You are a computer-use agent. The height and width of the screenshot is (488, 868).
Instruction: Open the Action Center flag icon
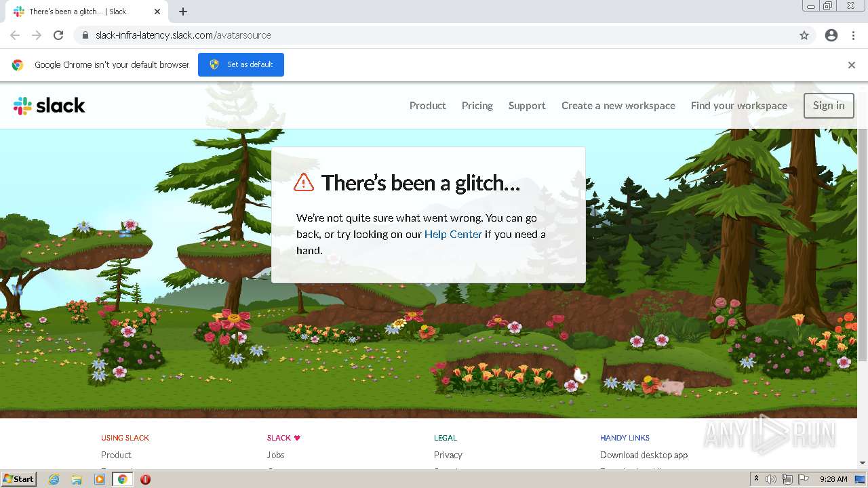(x=804, y=479)
